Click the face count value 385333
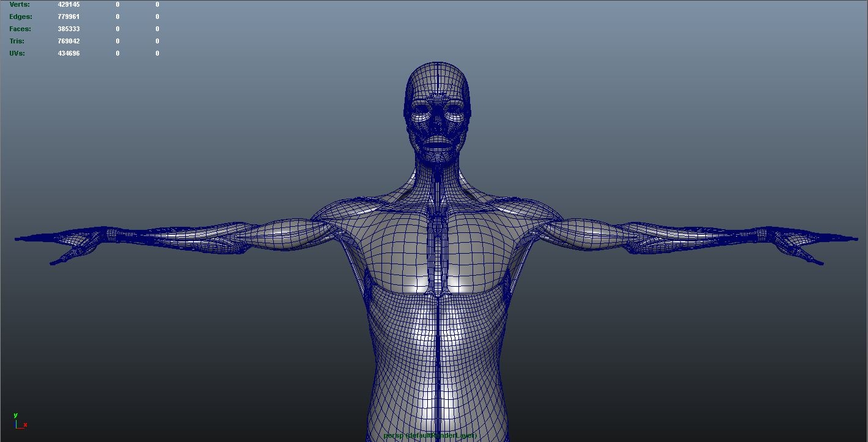868x442 pixels. (x=70, y=29)
